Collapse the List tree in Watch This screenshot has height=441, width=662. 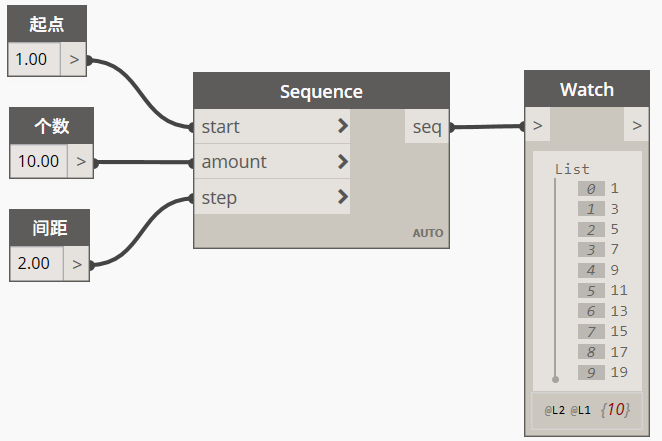point(572,169)
